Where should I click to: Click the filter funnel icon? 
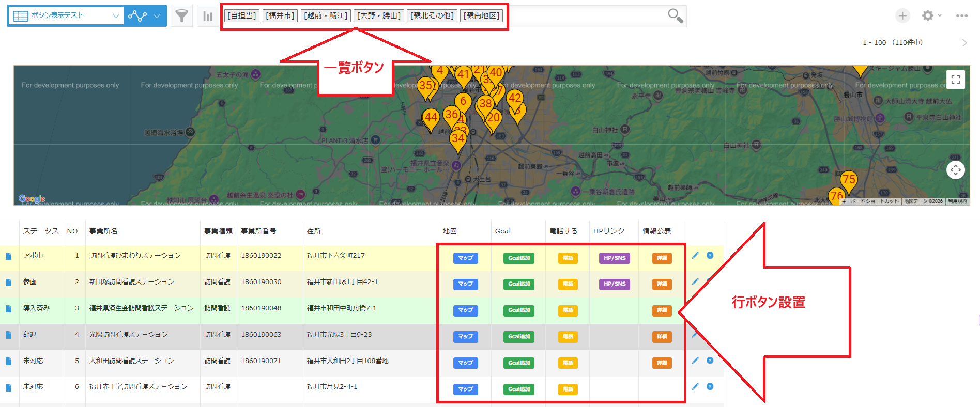click(181, 16)
